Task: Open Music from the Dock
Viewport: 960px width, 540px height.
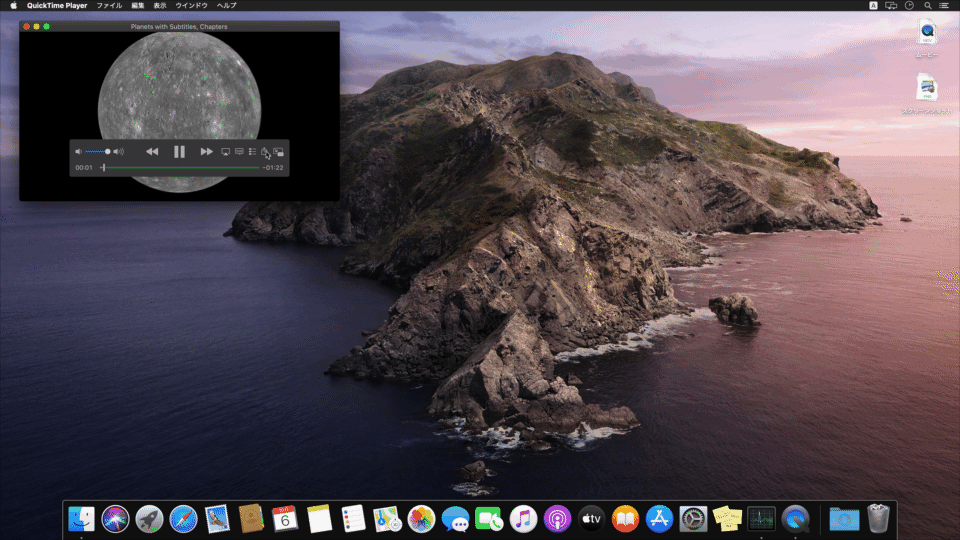Action: (x=523, y=519)
